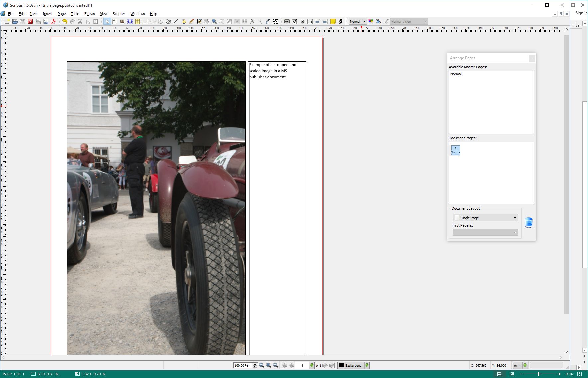Insert a barcode with QR icon

[275, 21]
